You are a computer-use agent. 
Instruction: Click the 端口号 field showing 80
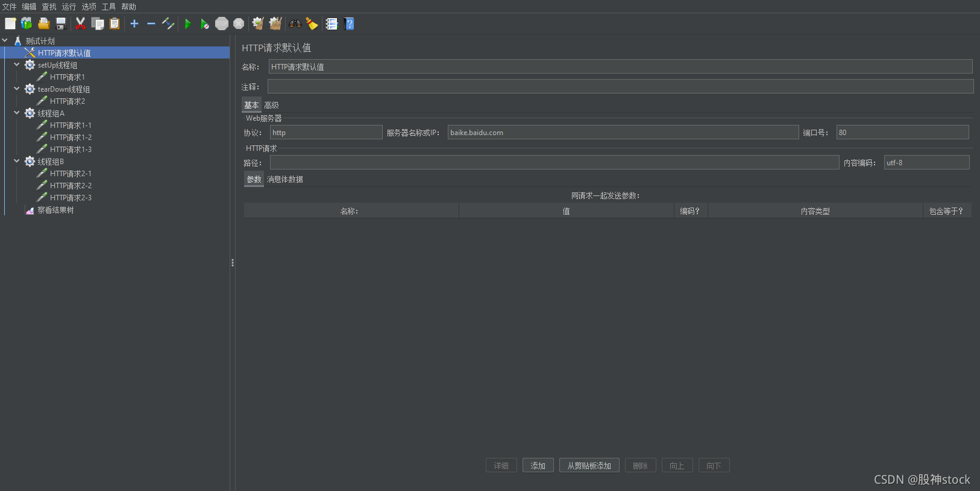point(903,132)
